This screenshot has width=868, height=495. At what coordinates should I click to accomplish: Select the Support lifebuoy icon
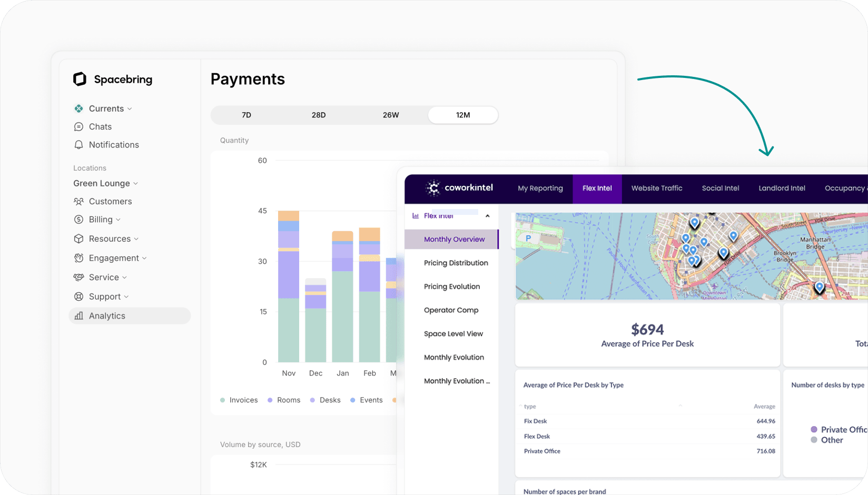[79, 296]
